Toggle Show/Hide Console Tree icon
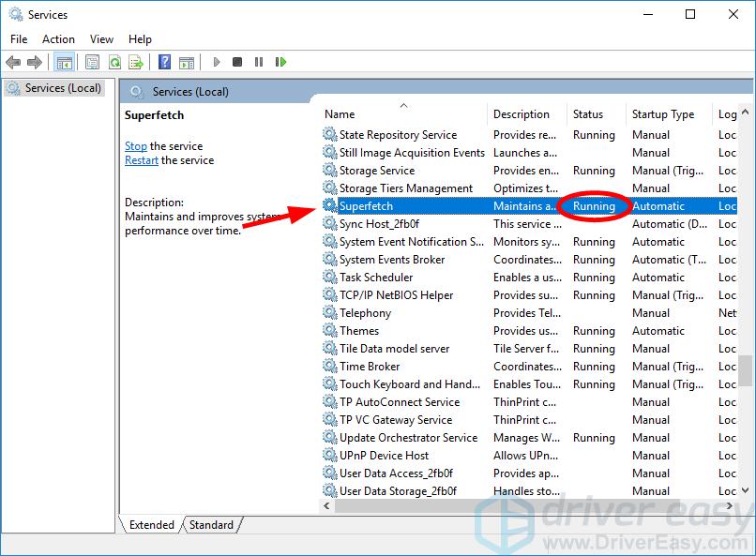The height and width of the screenshot is (556, 756). point(64,62)
